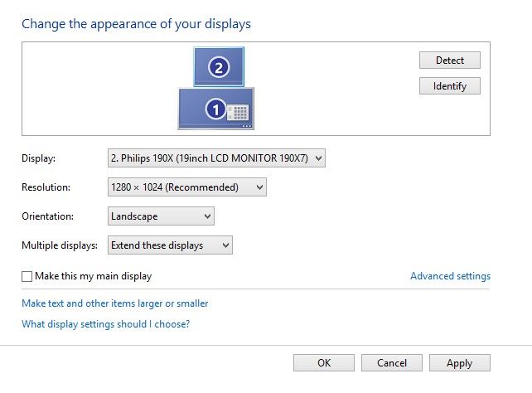Enable 'Make this my main display' checkbox
This screenshot has width=532, height=393.
[27, 276]
